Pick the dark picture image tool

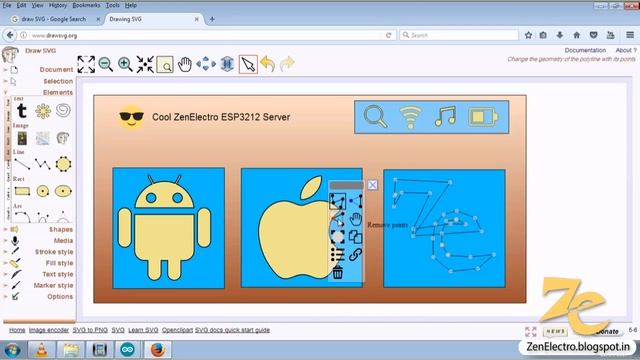tap(22, 138)
